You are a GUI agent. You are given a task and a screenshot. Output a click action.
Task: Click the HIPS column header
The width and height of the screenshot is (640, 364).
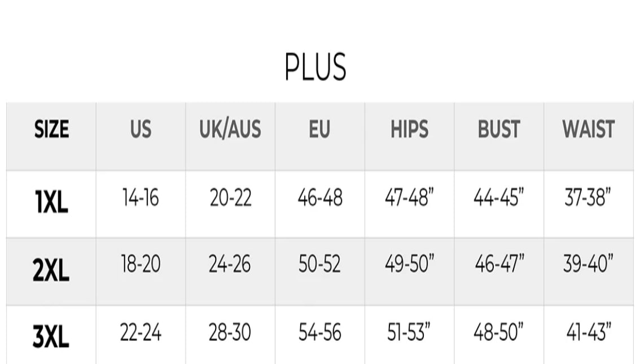click(409, 130)
